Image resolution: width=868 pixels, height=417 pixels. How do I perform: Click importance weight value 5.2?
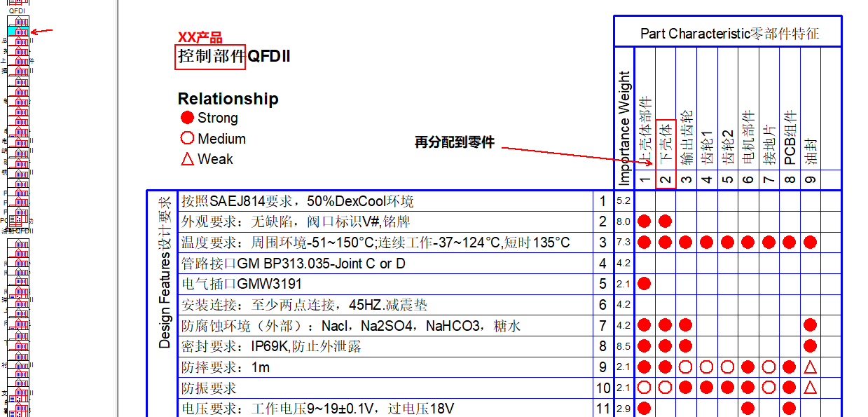click(624, 201)
